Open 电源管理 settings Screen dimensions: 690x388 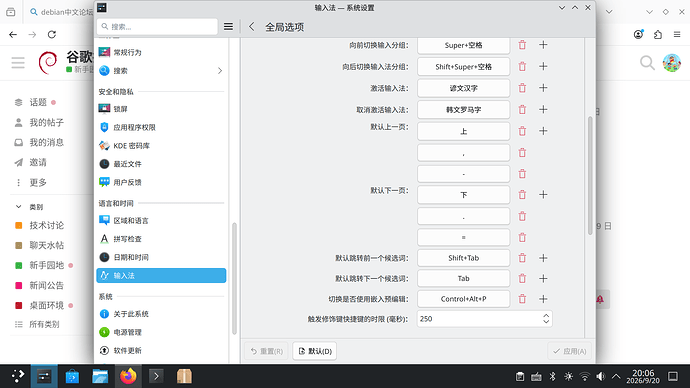click(161, 332)
